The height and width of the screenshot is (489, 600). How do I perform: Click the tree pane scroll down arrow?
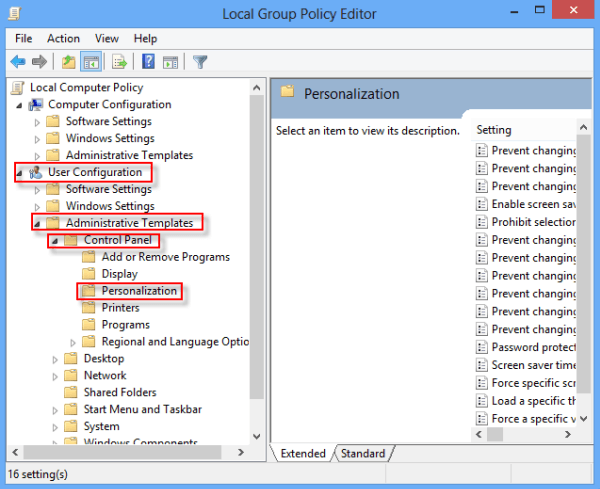256,436
